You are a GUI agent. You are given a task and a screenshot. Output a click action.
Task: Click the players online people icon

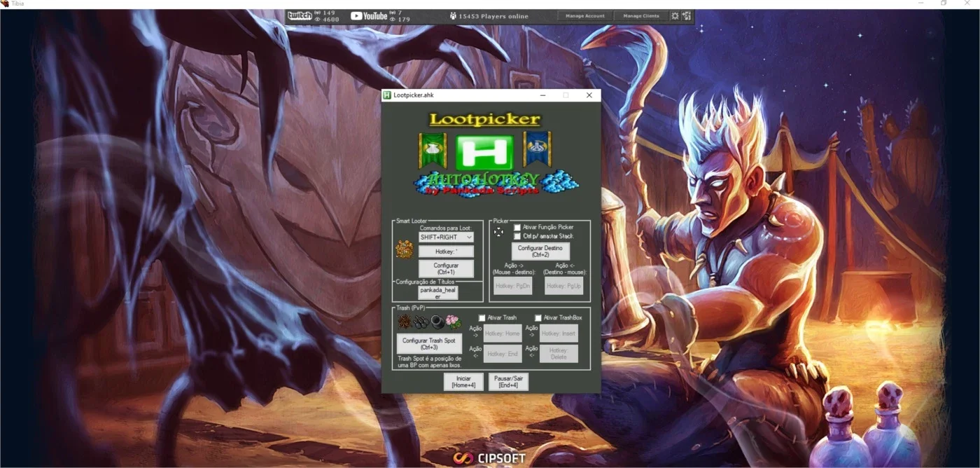[453, 15]
